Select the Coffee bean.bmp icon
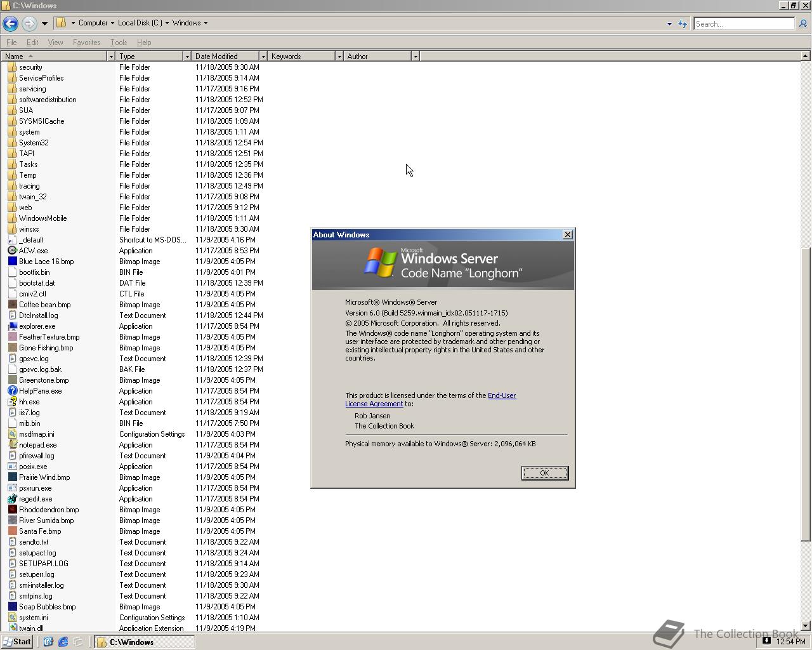 [x=12, y=305]
